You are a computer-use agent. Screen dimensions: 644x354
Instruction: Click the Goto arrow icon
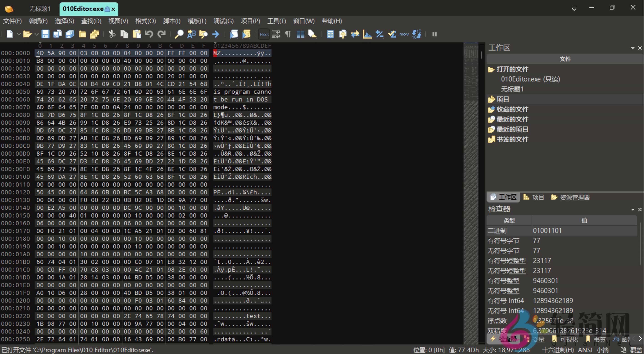(216, 34)
